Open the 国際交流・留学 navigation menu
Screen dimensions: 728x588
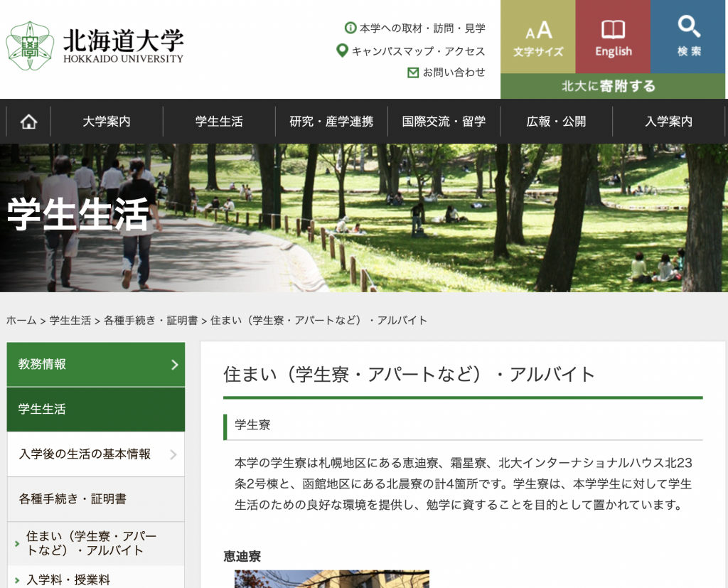tap(444, 122)
